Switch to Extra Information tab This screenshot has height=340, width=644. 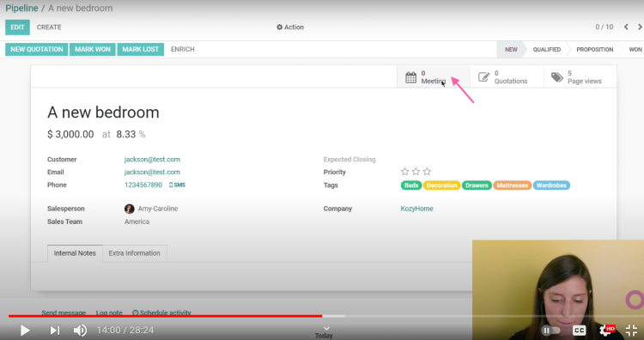134,253
